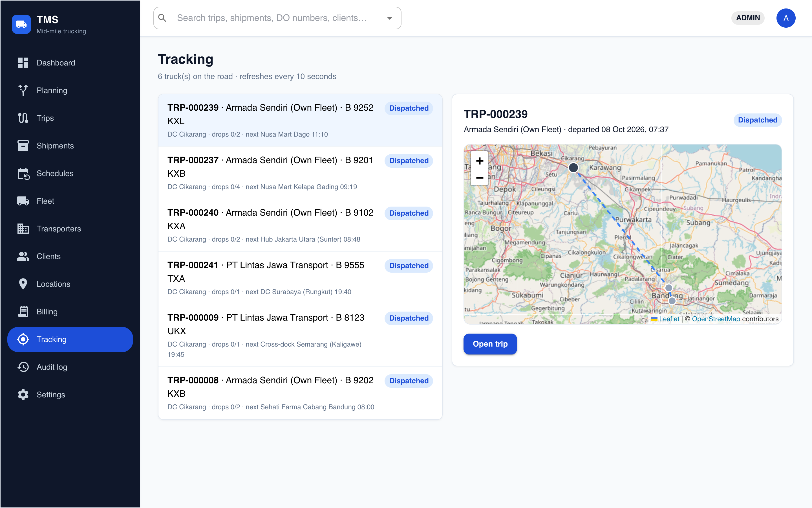Open the Audit log history icon
This screenshot has height=508, width=812.
(x=23, y=367)
